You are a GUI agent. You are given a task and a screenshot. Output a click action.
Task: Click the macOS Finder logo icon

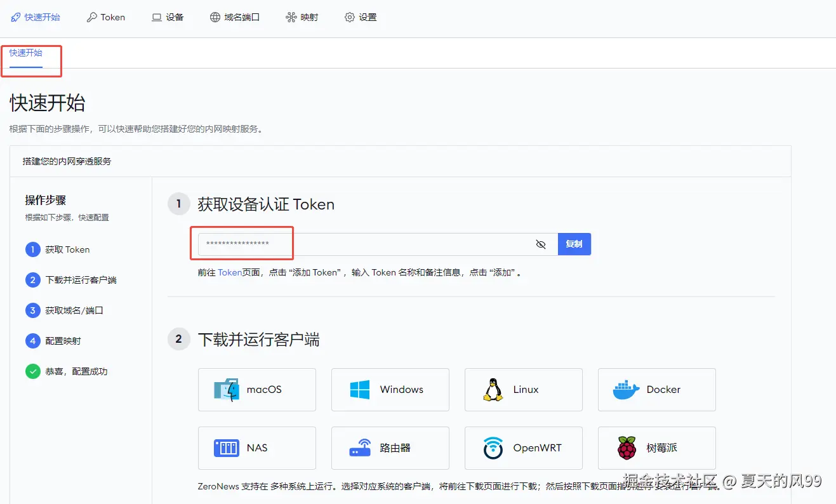[x=227, y=390]
